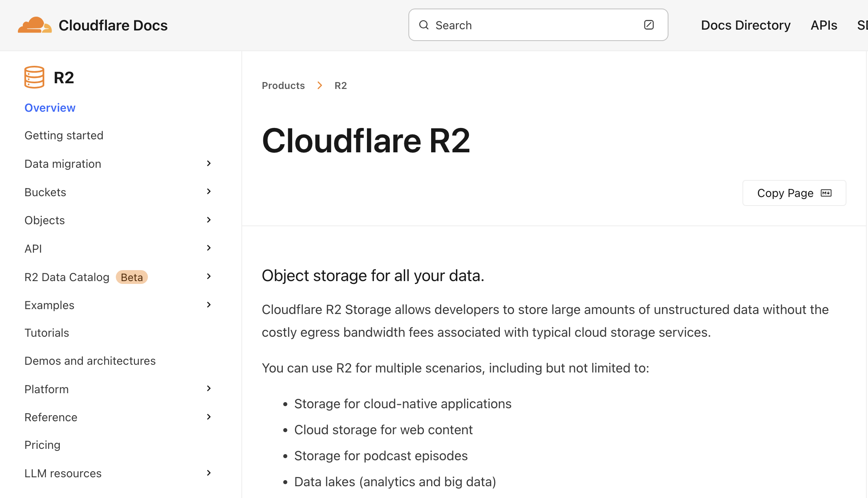The image size is (868, 498).
Task: Select the Getting started sidebar entry
Action: pos(64,135)
